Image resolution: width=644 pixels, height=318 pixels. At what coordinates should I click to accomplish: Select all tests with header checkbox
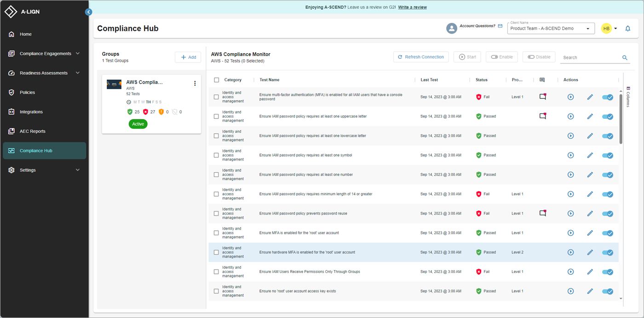[x=217, y=80]
